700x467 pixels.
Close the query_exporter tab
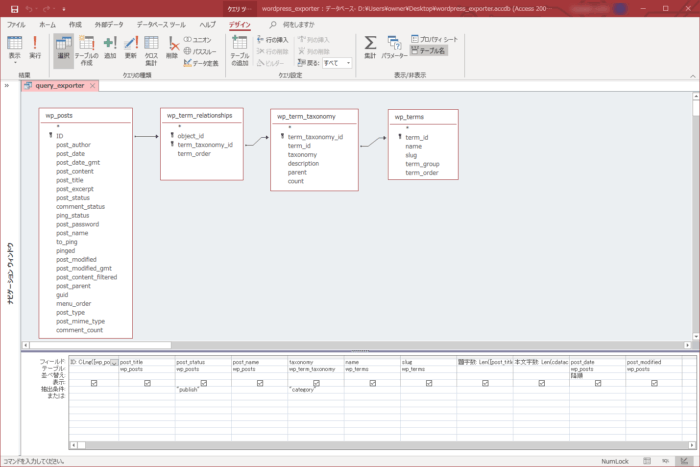click(92, 86)
